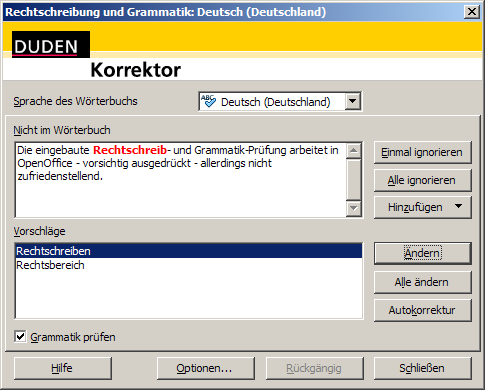Click the text box scroll up arrow
485x390 pixels.
click(353, 151)
